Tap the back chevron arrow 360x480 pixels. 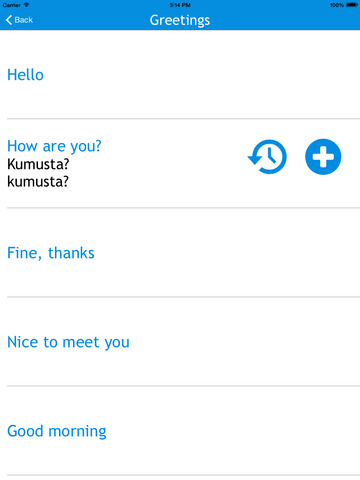pos(9,20)
